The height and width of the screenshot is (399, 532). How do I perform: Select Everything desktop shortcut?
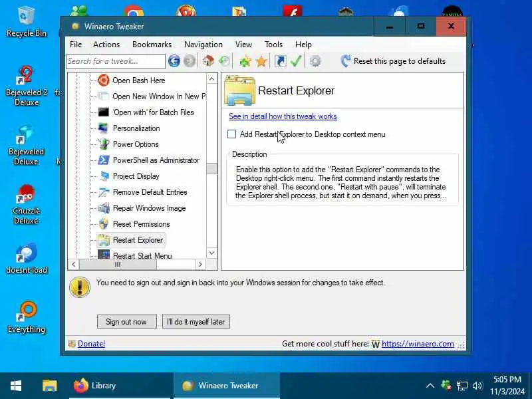(26, 318)
